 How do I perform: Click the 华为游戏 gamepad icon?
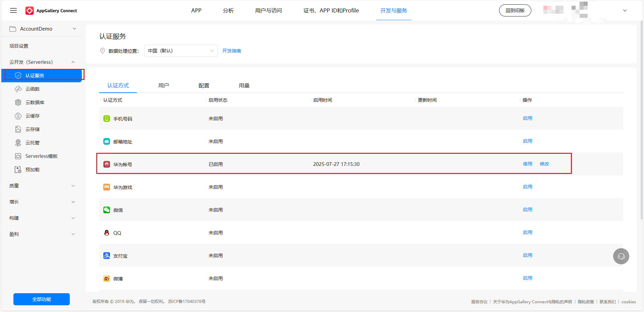pyautogui.click(x=107, y=187)
